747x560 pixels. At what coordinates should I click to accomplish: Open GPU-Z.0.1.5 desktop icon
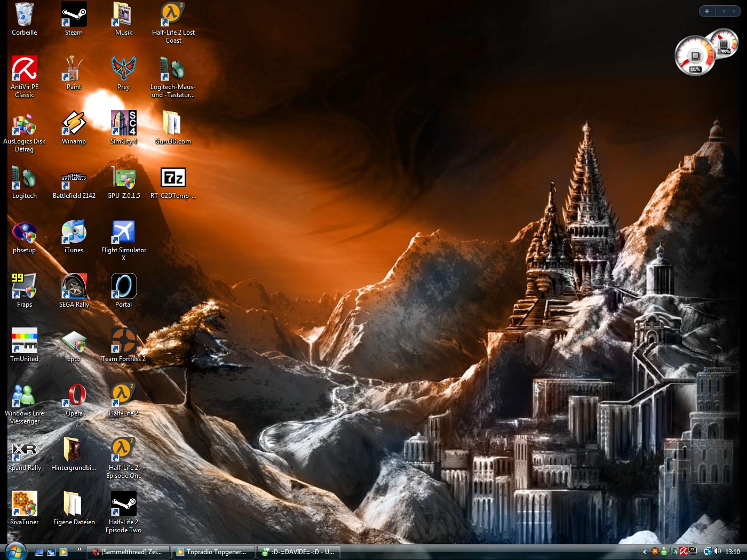(123, 182)
